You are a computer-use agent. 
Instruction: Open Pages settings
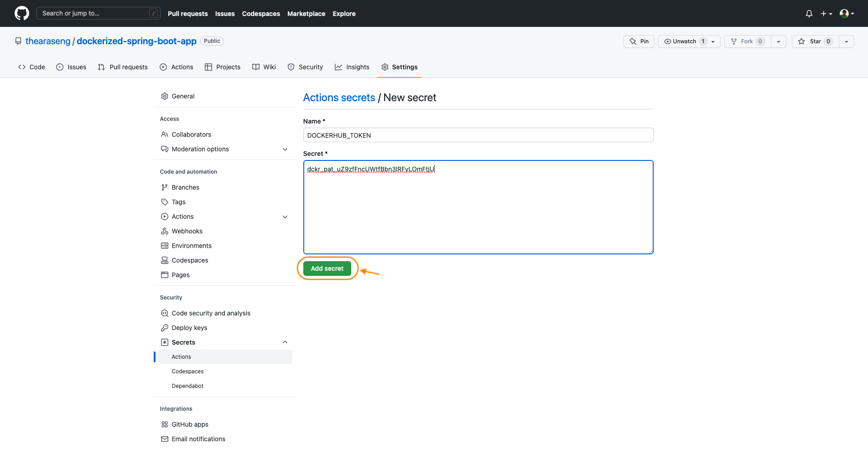(x=225, y=275)
